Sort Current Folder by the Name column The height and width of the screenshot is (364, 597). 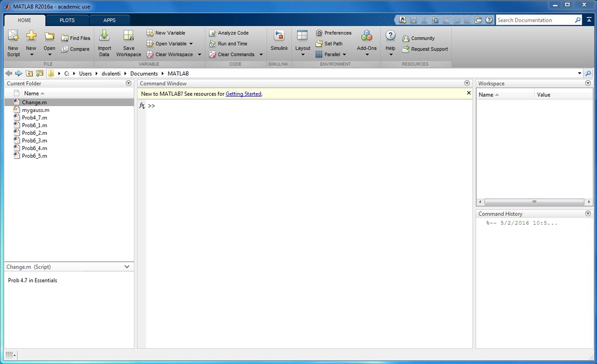(x=34, y=93)
